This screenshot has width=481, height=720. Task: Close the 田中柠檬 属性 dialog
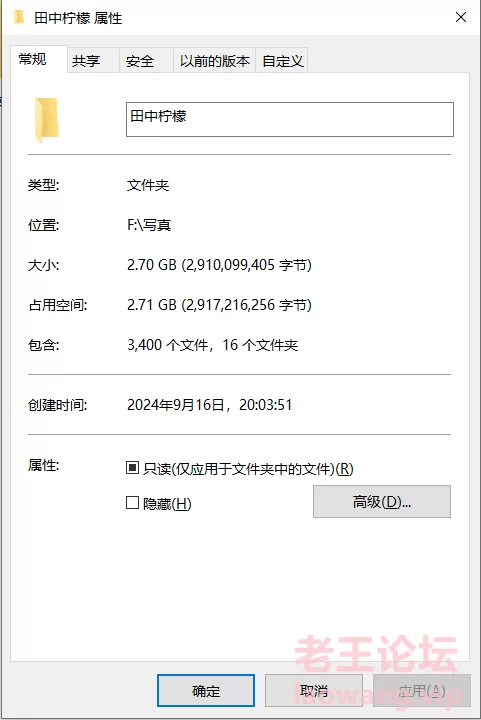tap(461, 17)
